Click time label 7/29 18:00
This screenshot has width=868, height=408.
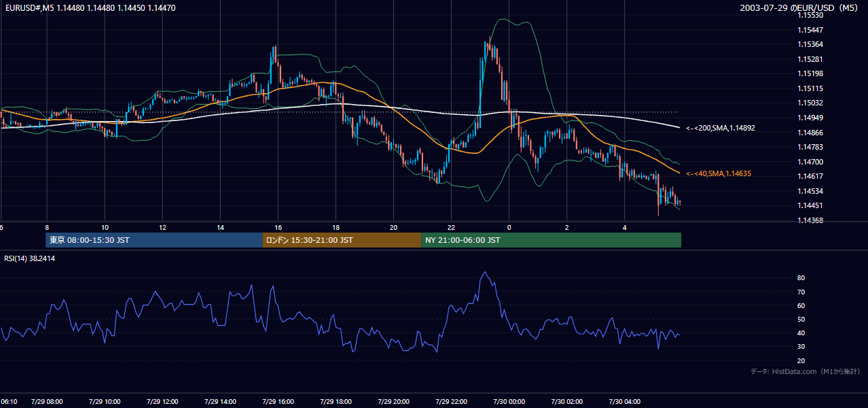tap(336, 401)
